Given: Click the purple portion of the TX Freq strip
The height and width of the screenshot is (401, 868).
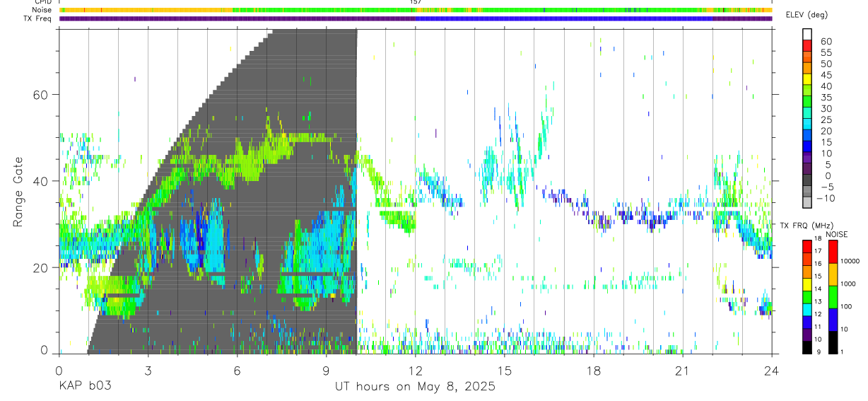Looking at the screenshot, I should (237, 18).
